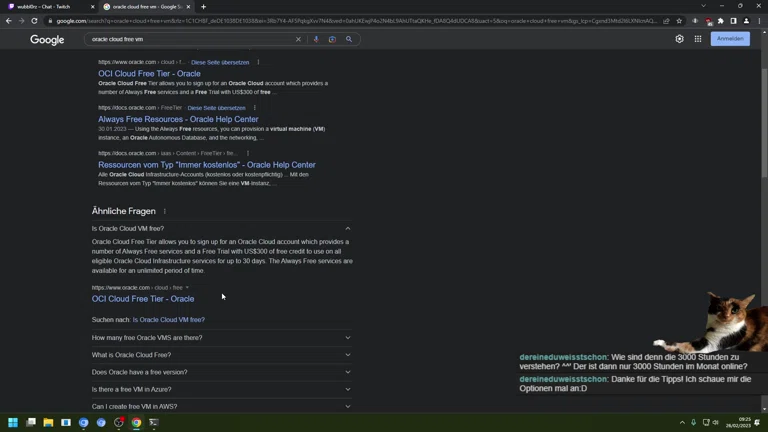This screenshot has width=768, height=432.
Task: Open the Google apps grid
Action: [698, 39]
